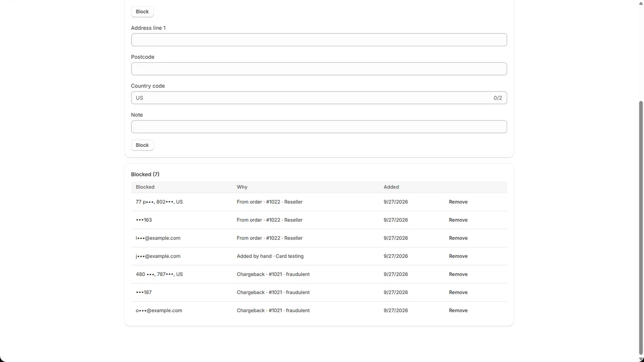Remove blocked email j•••@example.com
Screen dimensions: 644x362
[x=458, y=256]
